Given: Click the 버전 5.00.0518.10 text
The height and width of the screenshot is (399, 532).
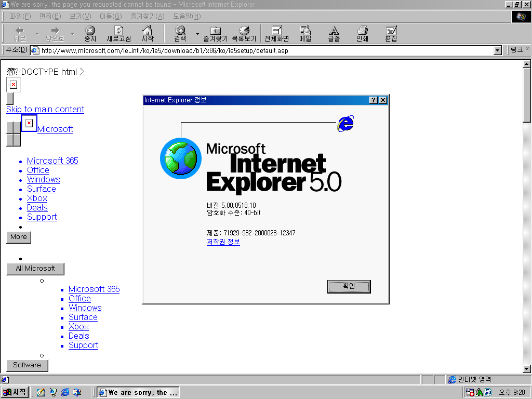Looking at the screenshot, I should pos(231,205).
